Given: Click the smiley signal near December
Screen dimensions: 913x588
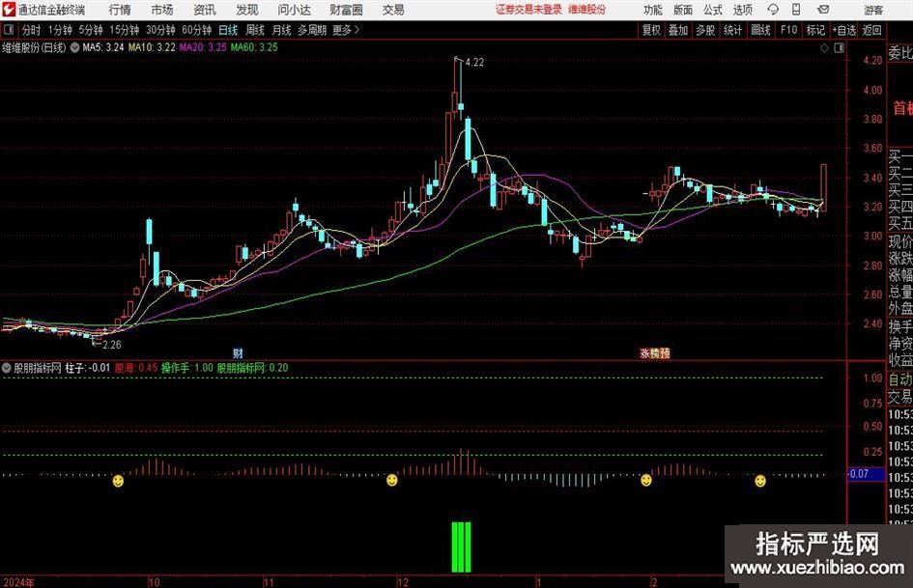Looking at the screenshot, I should click(392, 480).
